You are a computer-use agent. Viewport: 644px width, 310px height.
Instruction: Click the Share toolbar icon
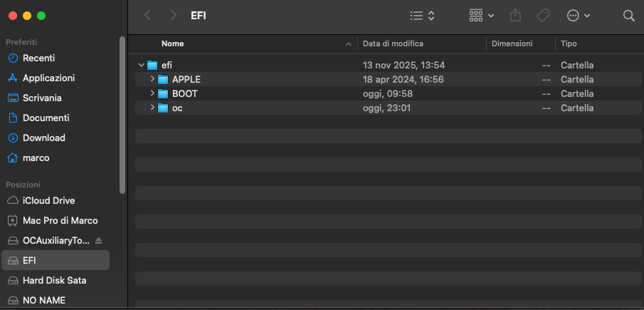click(x=517, y=15)
